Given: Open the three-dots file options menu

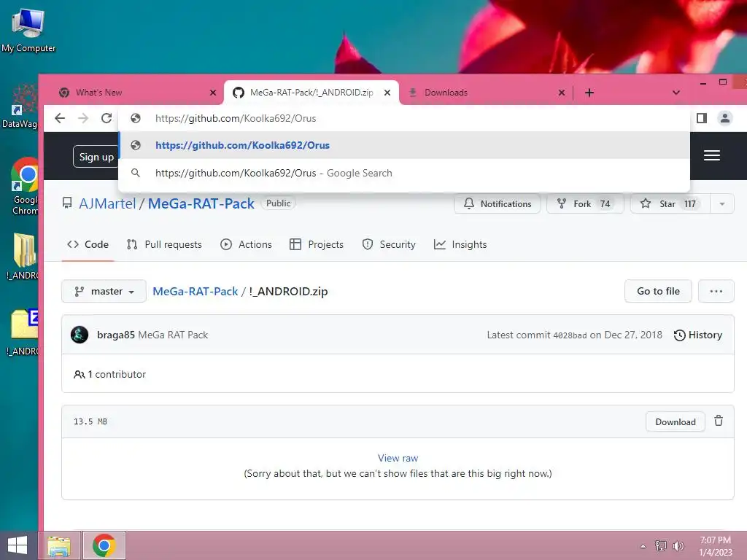Looking at the screenshot, I should tap(716, 291).
